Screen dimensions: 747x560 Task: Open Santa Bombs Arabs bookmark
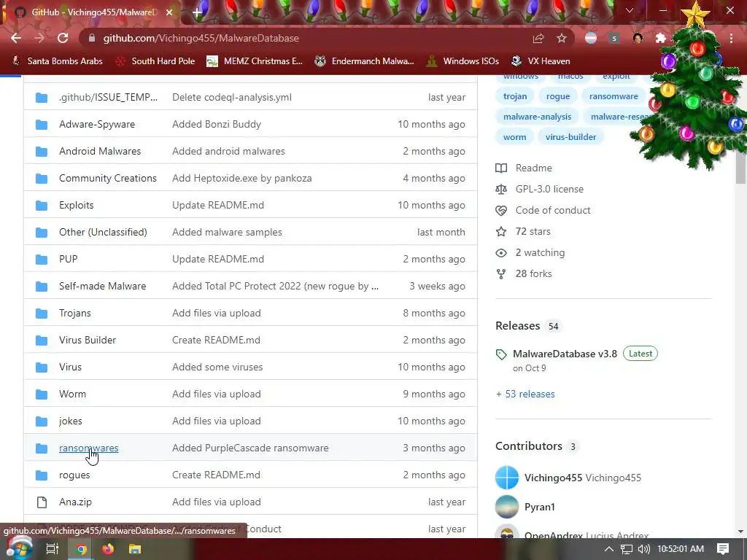click(x=57, y=61)
